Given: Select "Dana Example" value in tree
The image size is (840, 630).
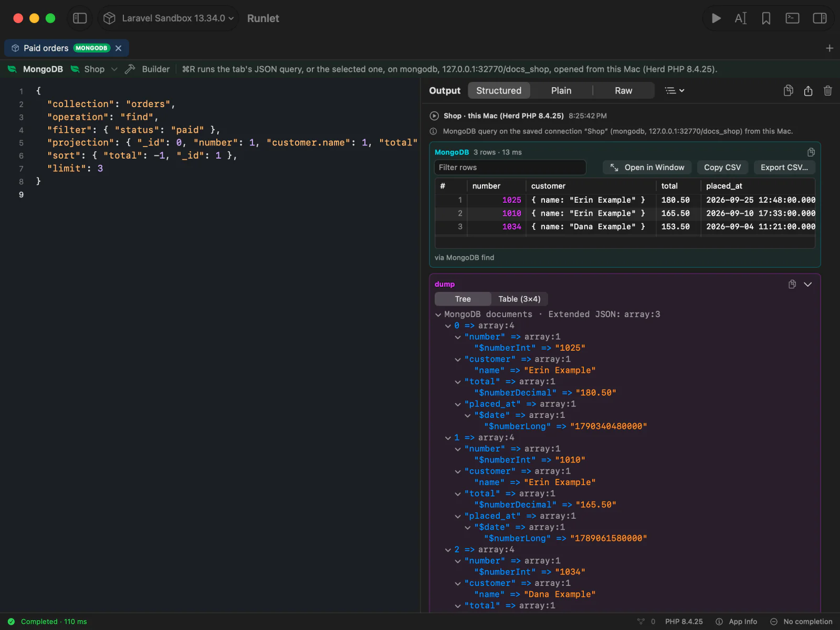Looking at the screenshot, I should point(560,594).
